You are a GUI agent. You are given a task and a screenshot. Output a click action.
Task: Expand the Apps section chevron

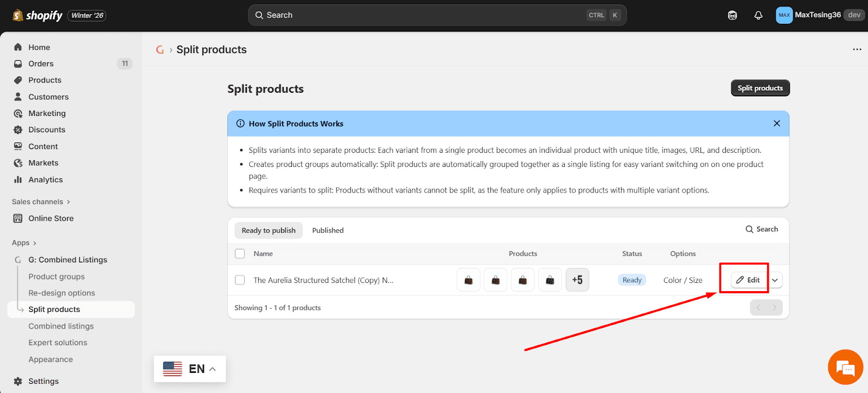pos(35,243)
